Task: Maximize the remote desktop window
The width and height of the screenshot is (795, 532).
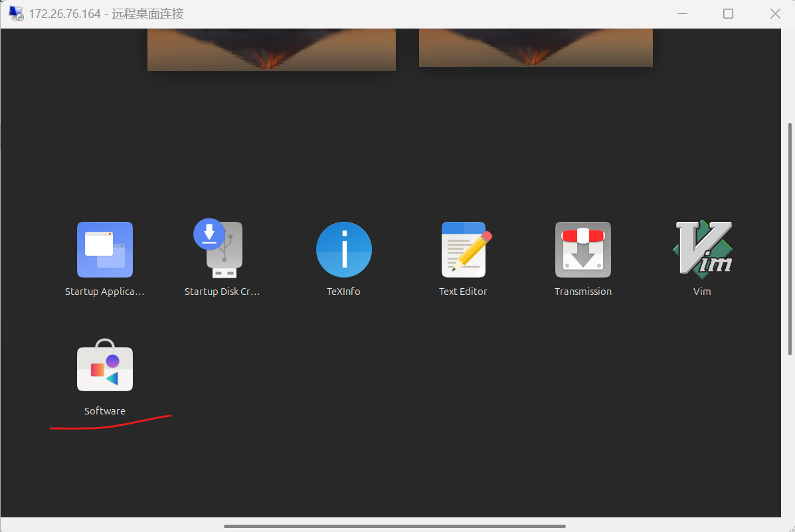Action: [x=728, y=14]
